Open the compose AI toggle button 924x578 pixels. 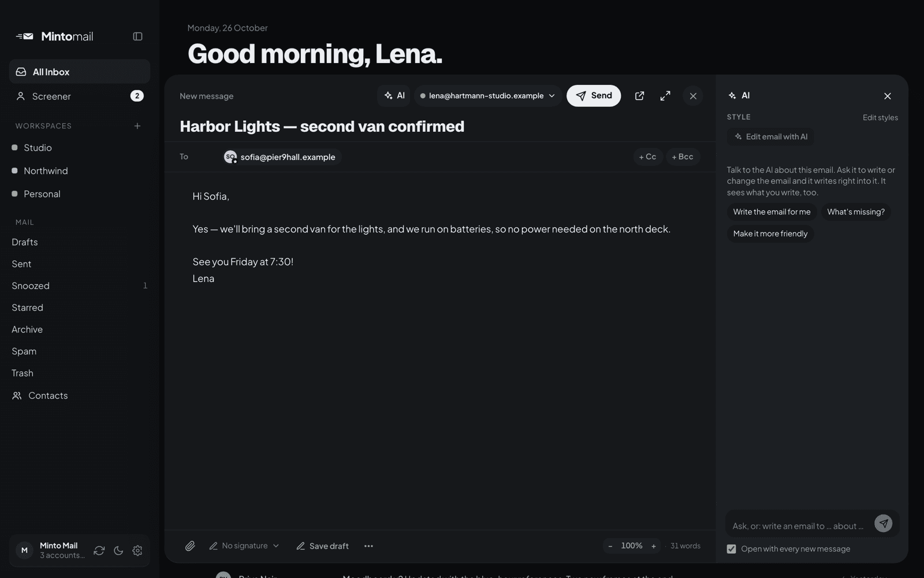(x=394, y=96)
